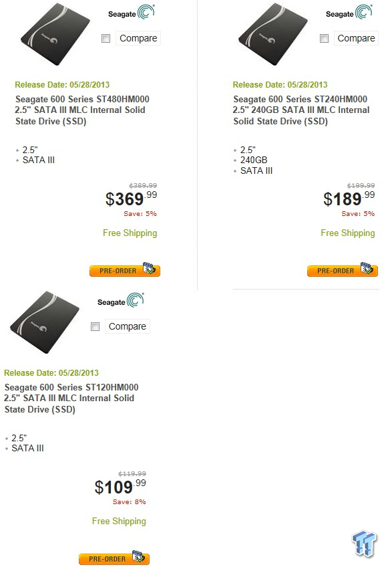Click Seagate logo above ST240HM000 listing
The width and height of the screenshot is (392, 573).
[349, 12]
